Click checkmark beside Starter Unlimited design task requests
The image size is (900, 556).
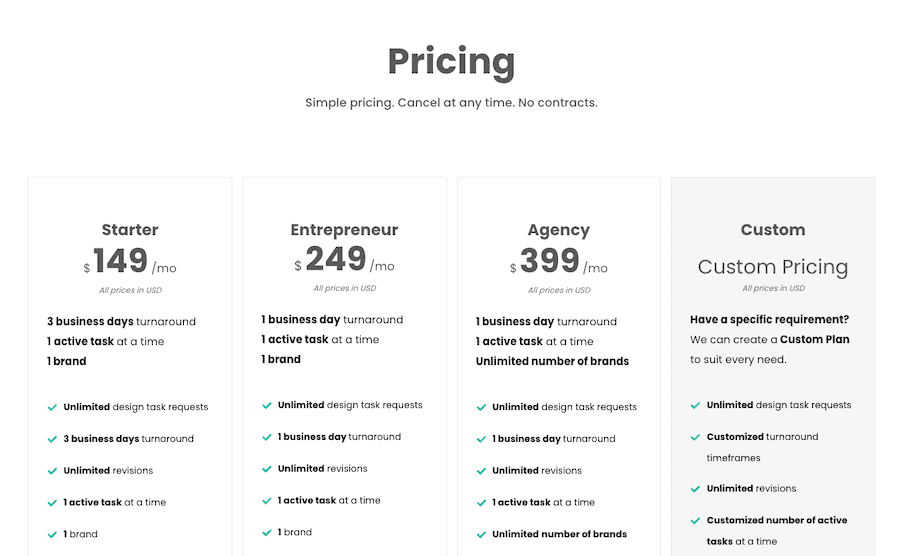[52, 407]
